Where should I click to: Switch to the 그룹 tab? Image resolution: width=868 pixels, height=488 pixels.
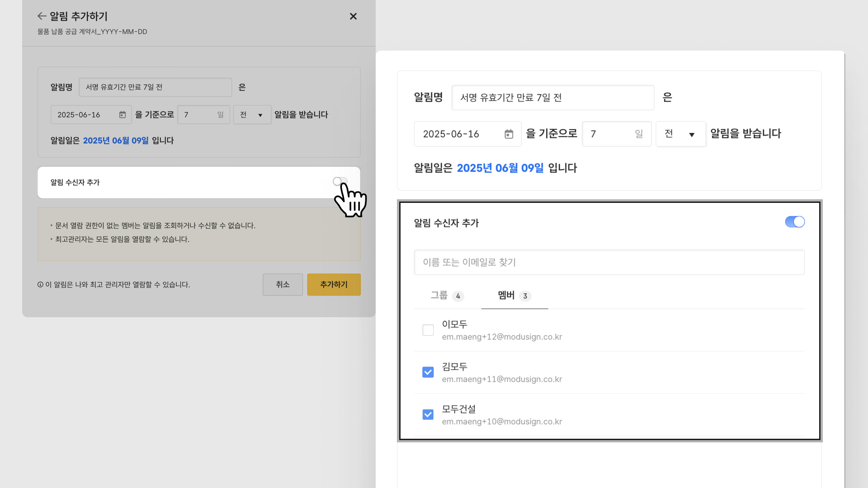point(447,296)
